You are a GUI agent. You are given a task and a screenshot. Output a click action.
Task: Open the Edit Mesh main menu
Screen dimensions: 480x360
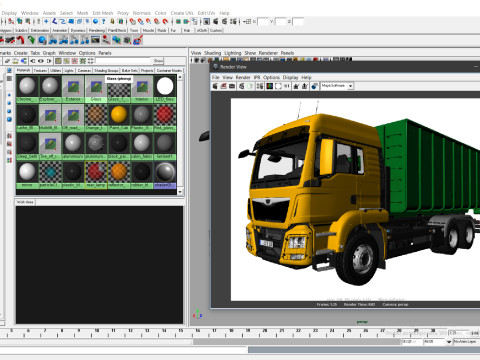coord(103,13)
